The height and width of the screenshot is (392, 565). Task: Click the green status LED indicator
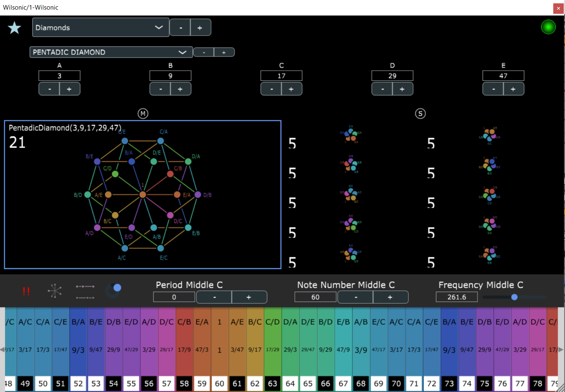[548, 27]
